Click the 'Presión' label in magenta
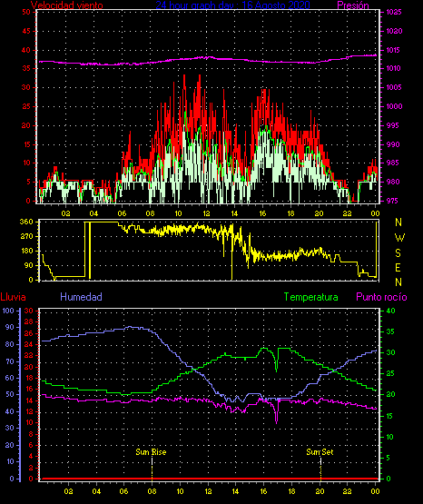The image size is (423, 504). click(x=353, y=5)
